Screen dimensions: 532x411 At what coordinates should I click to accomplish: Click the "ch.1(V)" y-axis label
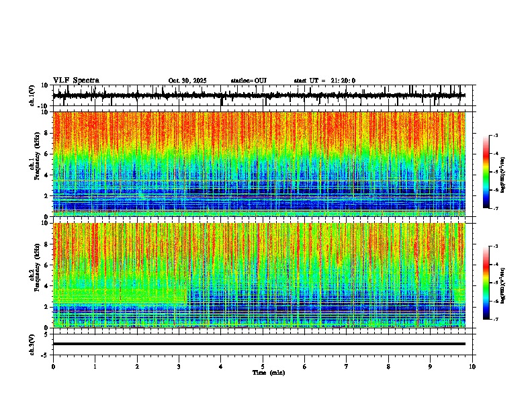32,95
